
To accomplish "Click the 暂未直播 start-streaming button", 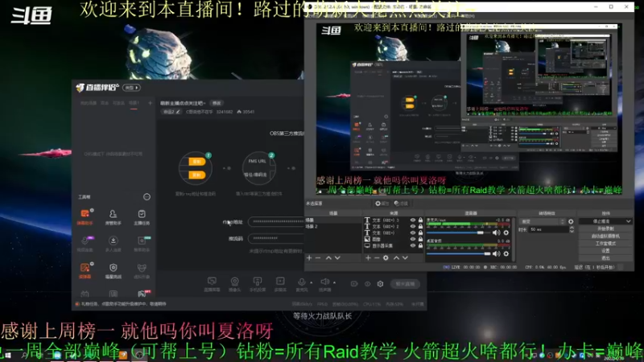I will tap(405, 284).
